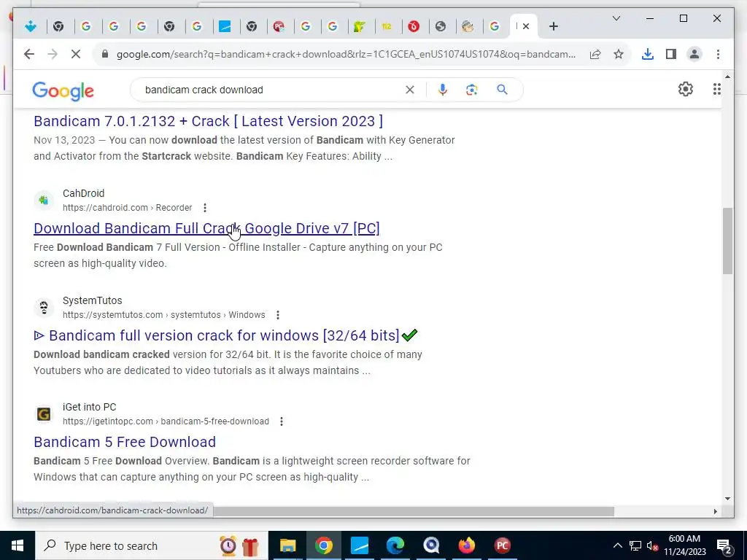The width and height of the screenshot is (747, 560).
Task: Go back to the previous page
Action: pyautogui.click(x=29, y=54)
